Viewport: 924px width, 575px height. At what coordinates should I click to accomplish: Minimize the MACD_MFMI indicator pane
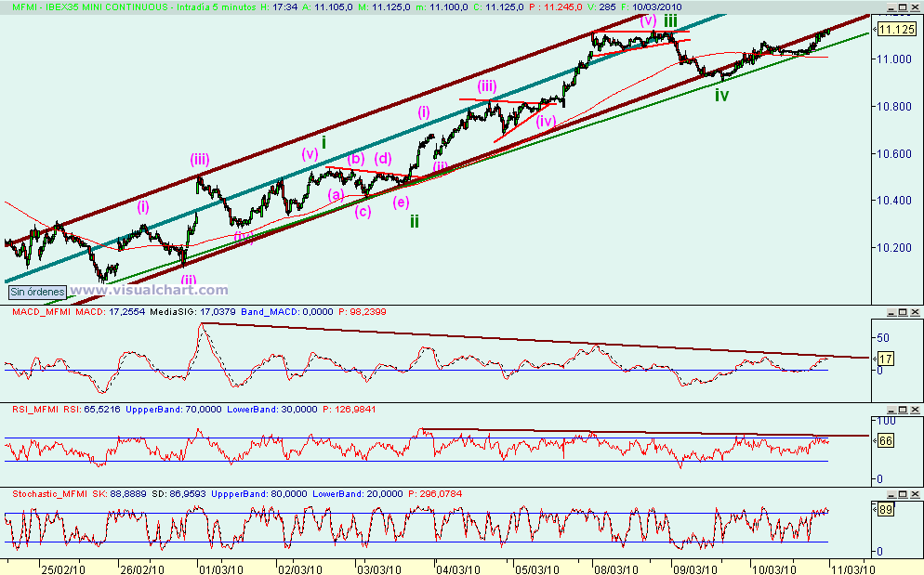point(892,312)
